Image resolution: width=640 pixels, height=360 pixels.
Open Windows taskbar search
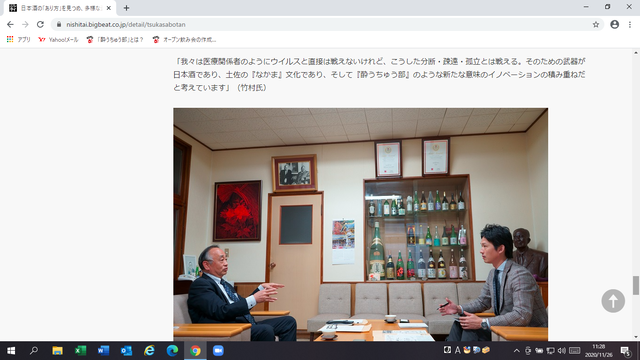tap(34, 351)
